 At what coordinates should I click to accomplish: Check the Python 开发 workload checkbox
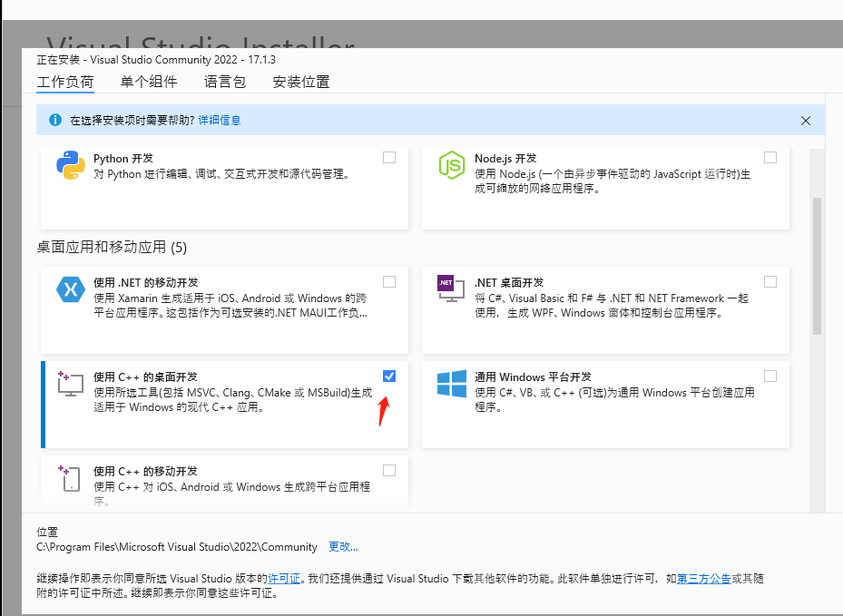389,158
